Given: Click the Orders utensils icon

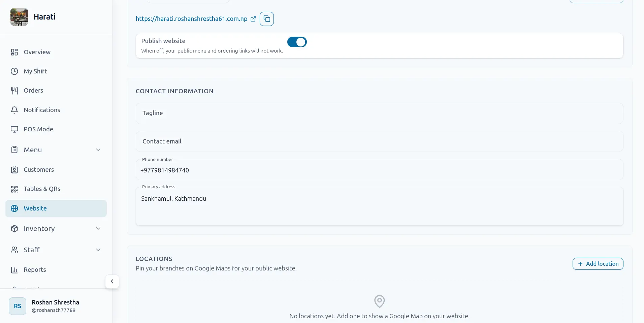Looking at the screenshot, I should [14, 91].
